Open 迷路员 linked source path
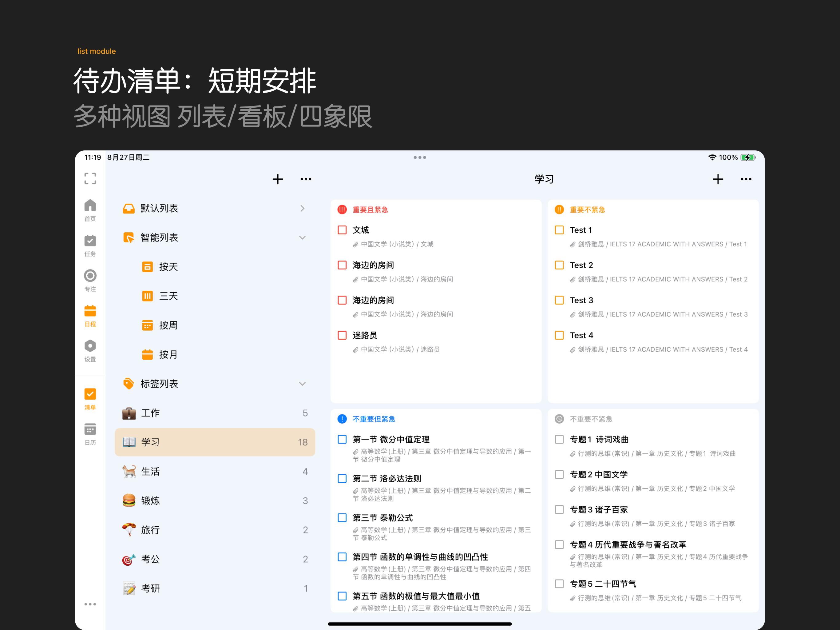 click(x=396, y=349)
